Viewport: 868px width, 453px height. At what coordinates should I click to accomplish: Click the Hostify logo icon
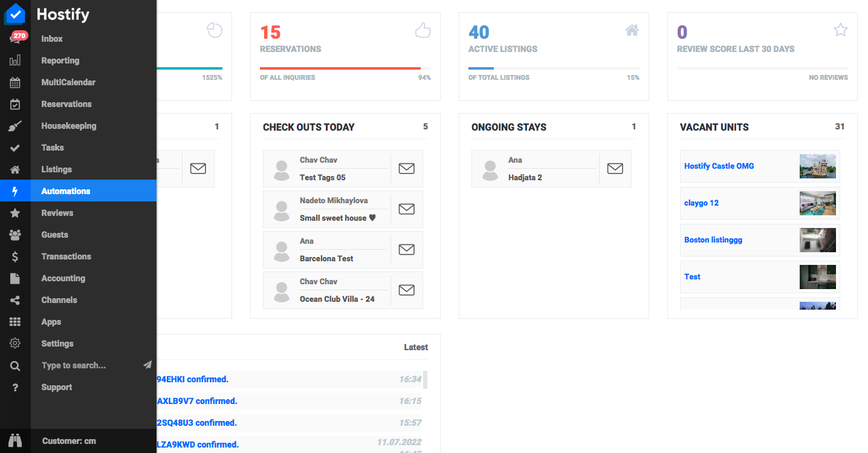(x=15, y=13)
